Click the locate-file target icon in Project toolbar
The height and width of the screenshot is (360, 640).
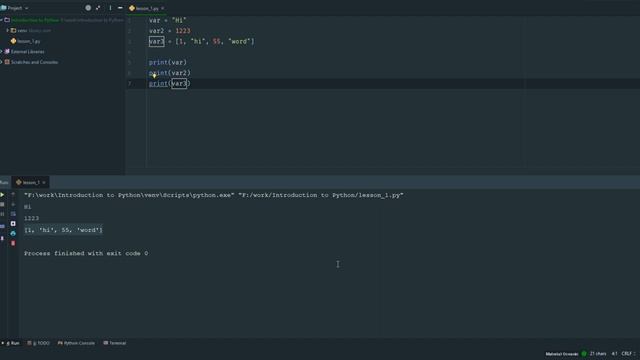pos(88,8)
